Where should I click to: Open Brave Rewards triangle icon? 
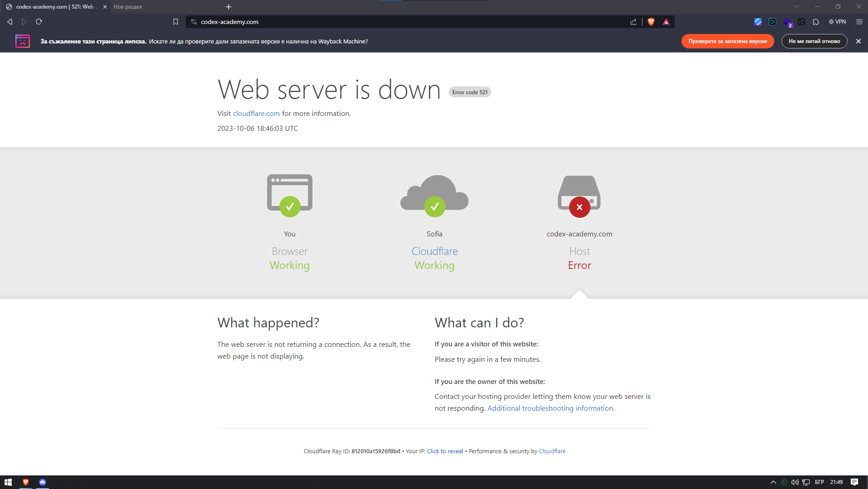(x=666, y=22)
